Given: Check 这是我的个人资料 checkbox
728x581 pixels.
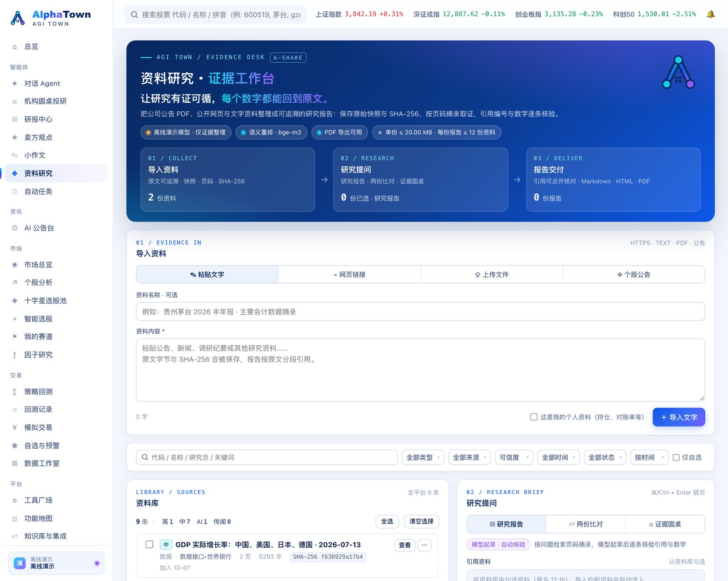Looking at the screenshot, I should click(534, 417).
